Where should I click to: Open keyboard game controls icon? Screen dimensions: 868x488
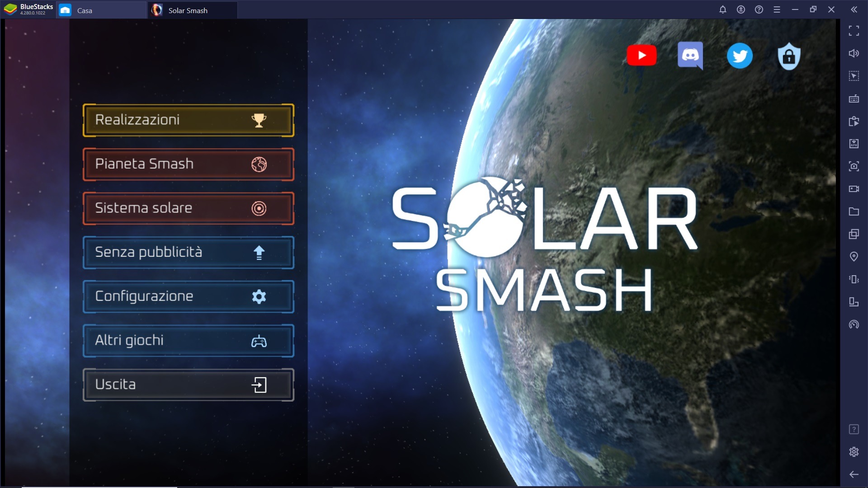coord(854,99)
